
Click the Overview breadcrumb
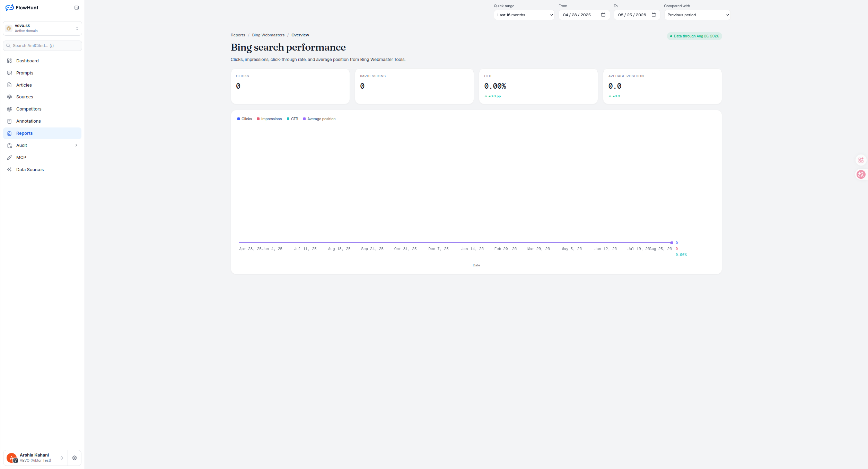pyautogui.click(x=300, y=35)
